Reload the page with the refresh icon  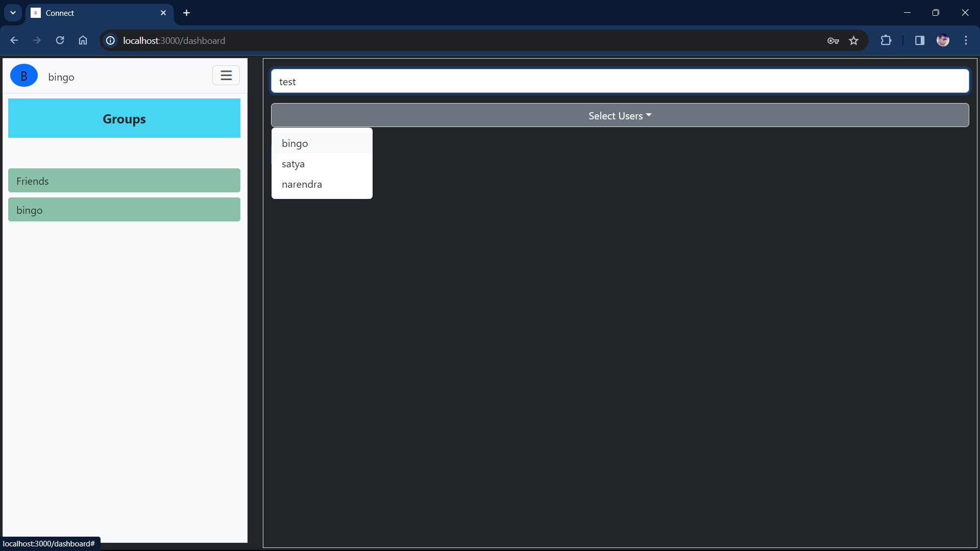pos(60,40)
